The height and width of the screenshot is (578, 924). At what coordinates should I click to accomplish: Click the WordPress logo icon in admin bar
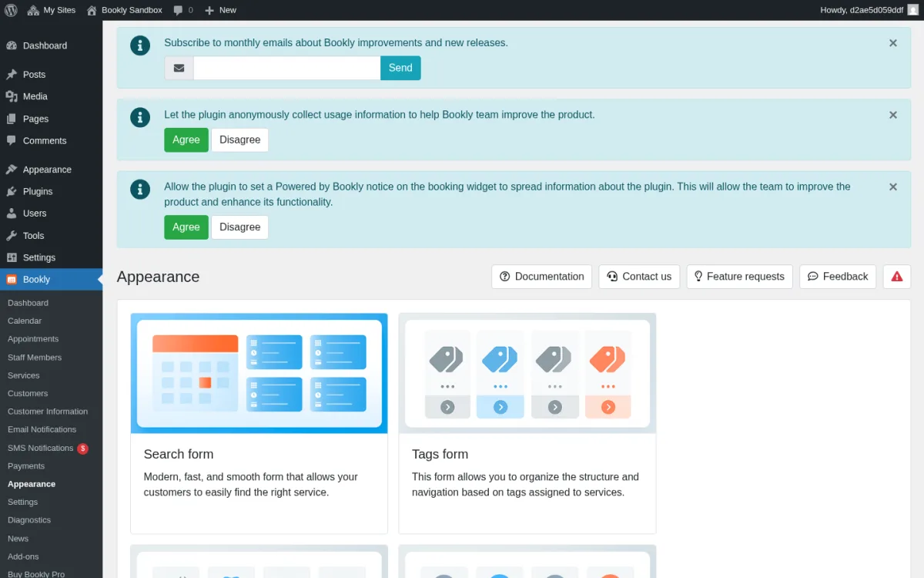click(11, 10)
